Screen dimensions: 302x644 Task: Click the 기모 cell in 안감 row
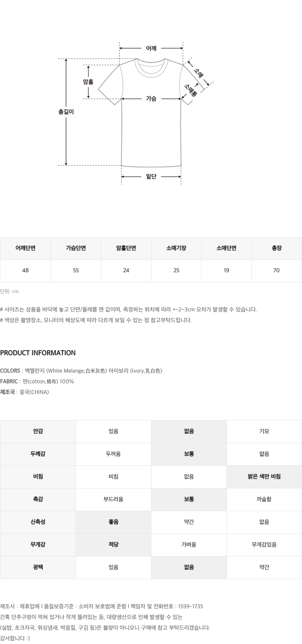(x=264, y=432)
